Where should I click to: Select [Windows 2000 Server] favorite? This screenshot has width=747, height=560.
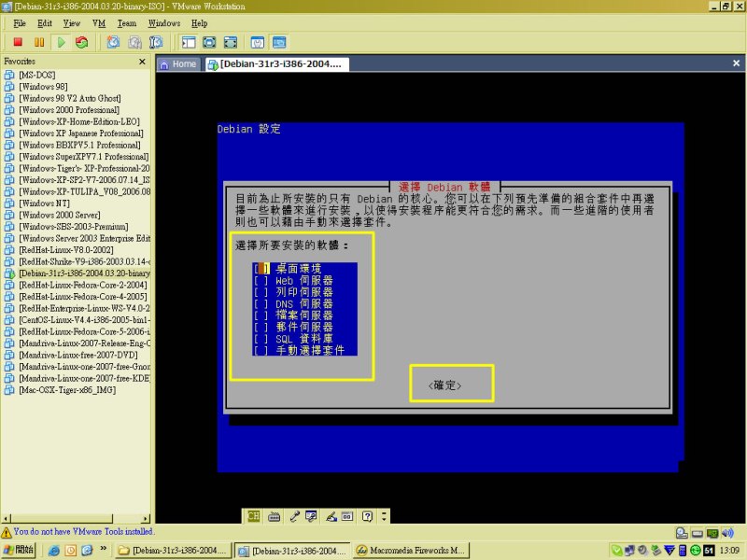(x=60, y=216)
